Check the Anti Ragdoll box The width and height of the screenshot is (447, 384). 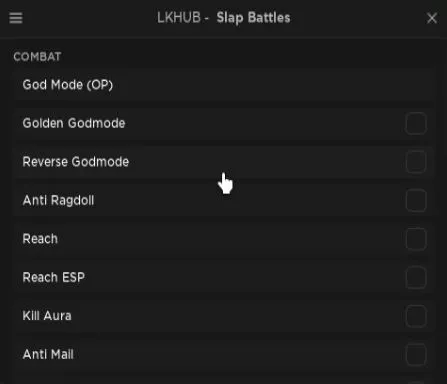(x=416, y=200)
